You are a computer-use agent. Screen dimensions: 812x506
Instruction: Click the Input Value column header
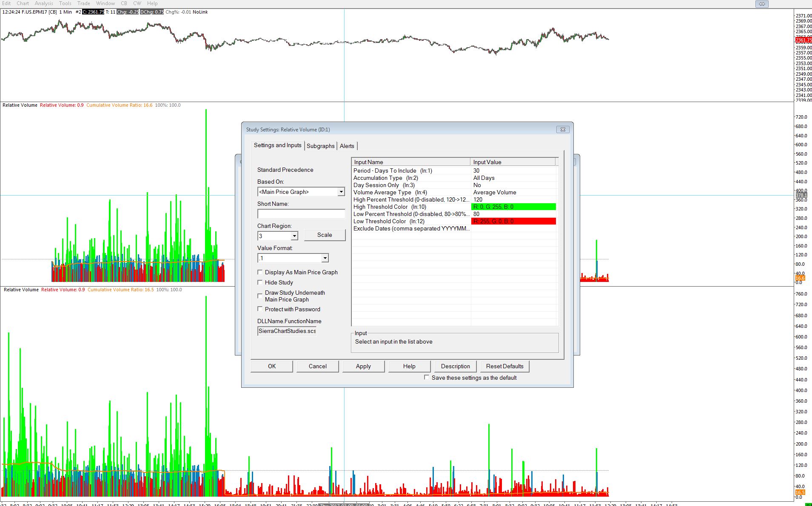coord(513,162)
